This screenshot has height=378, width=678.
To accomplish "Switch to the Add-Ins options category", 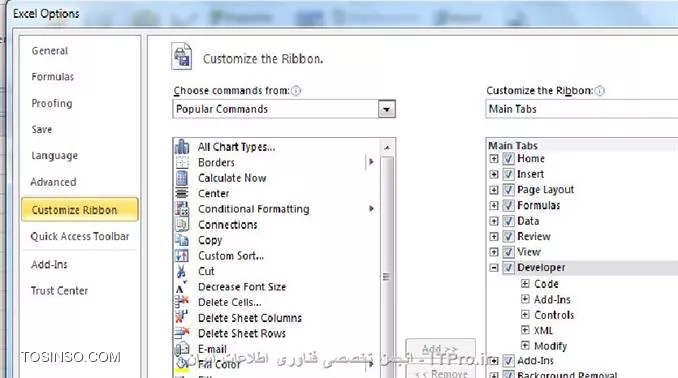I will click(49, 264).
